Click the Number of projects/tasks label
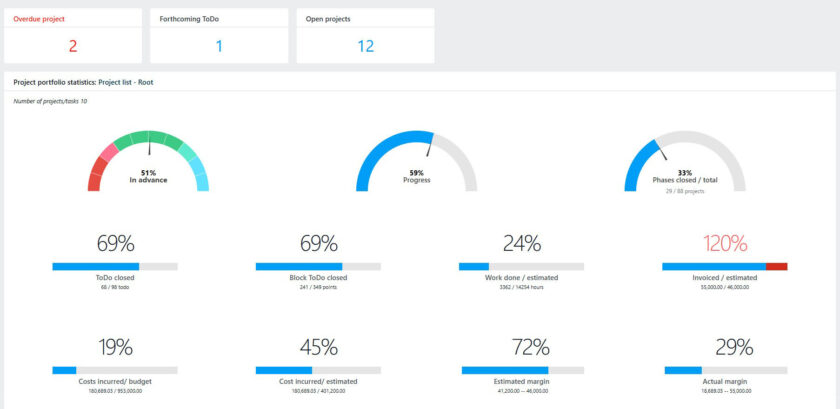 [50, 101]
